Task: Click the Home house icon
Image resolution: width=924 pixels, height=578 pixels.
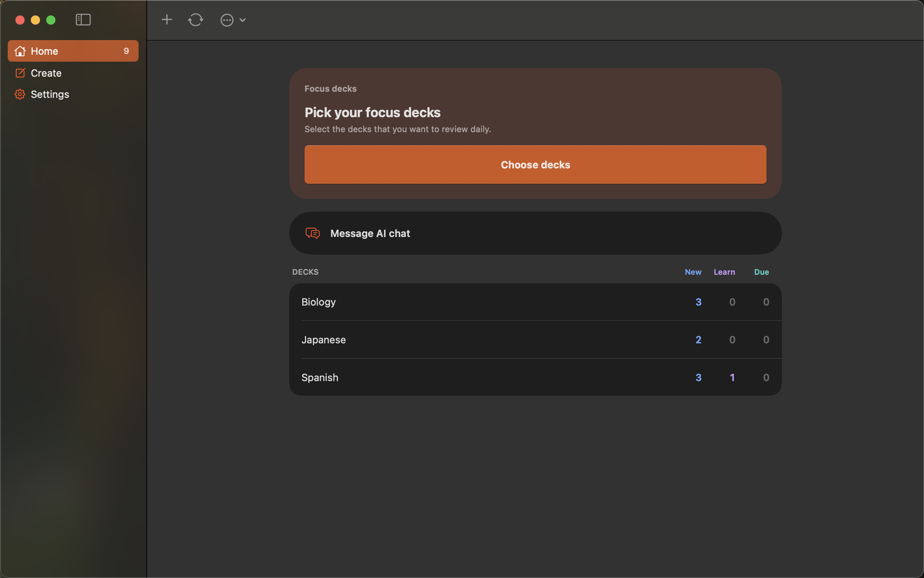Action: click(20, 51)
